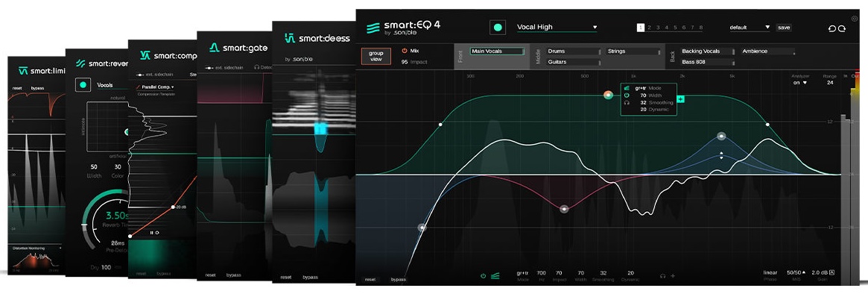The height and width of the screenshot is (294, 868).
Task: Open smart:EQ 4 settings gear icon
Action: (x=854, y=19)
